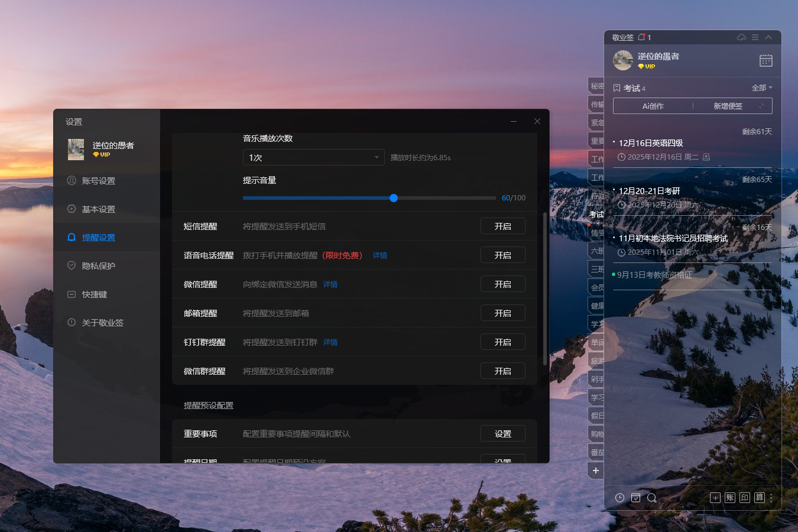Screen dimensions: 798x532
Task: Click 详情 link next to 语音电话提醒
Action: (380, 255)
